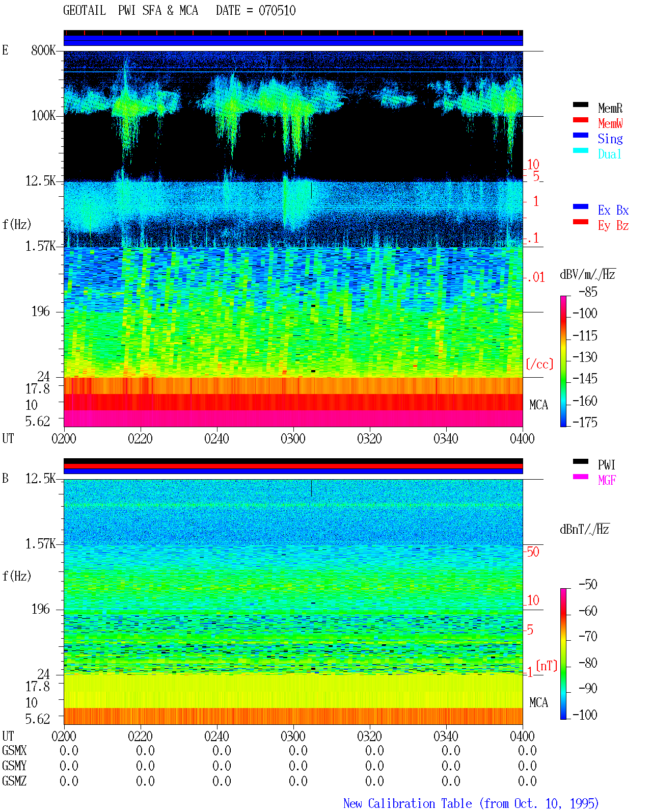Click the '-175' color scale value
652x812 pixels.
[x=585, y=422]
